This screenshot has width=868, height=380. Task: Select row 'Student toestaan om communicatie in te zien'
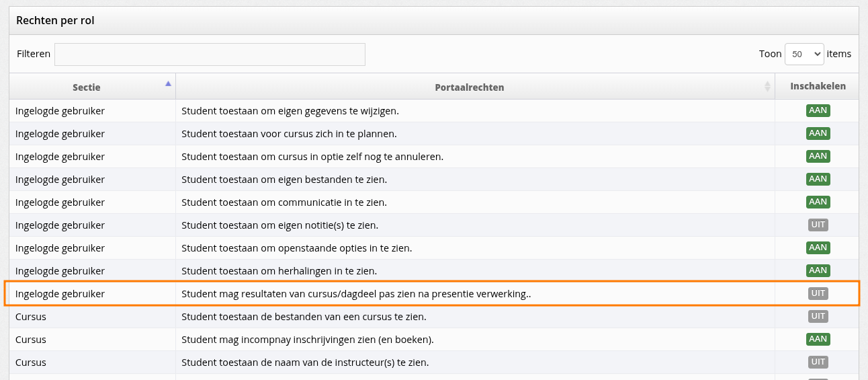tap(434, 202)
